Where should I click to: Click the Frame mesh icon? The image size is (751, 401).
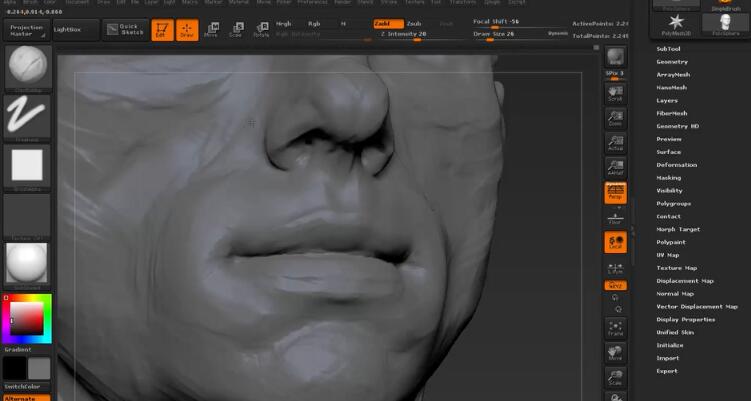pos(615,329)
